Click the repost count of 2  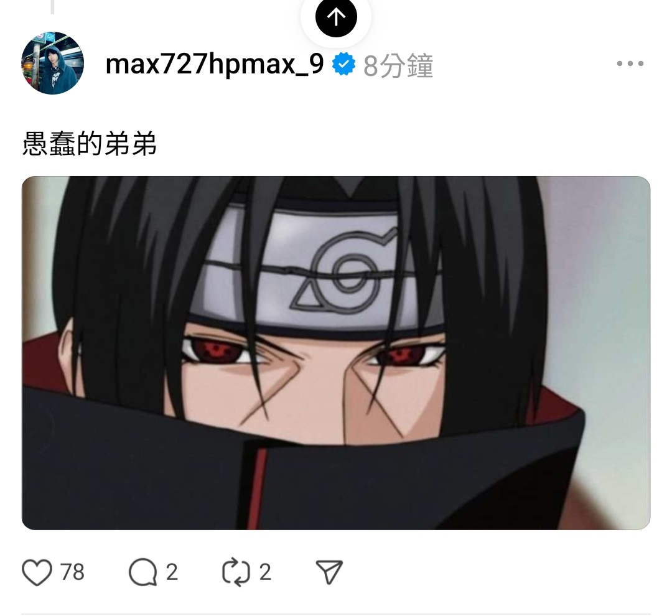tap(265, 572)
